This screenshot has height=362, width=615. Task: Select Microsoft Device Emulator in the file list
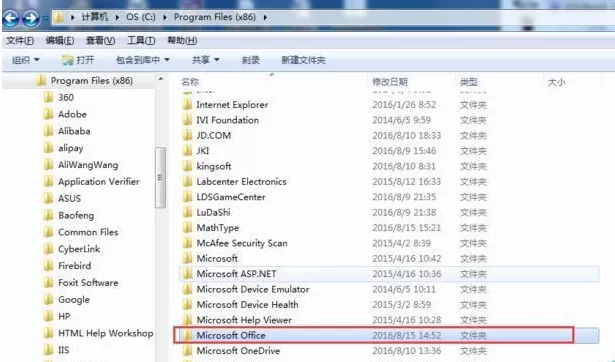tap(253, 289)
